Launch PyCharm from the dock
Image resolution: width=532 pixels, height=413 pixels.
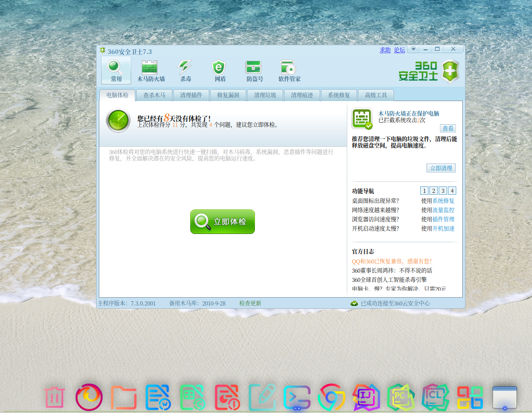click(401, 397)
